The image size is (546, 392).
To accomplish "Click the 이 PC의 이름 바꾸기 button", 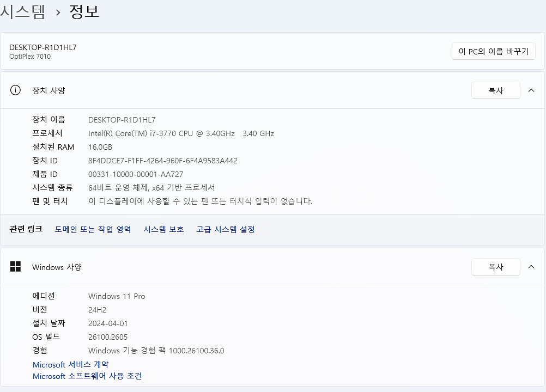I will click(x=494, y=52).
